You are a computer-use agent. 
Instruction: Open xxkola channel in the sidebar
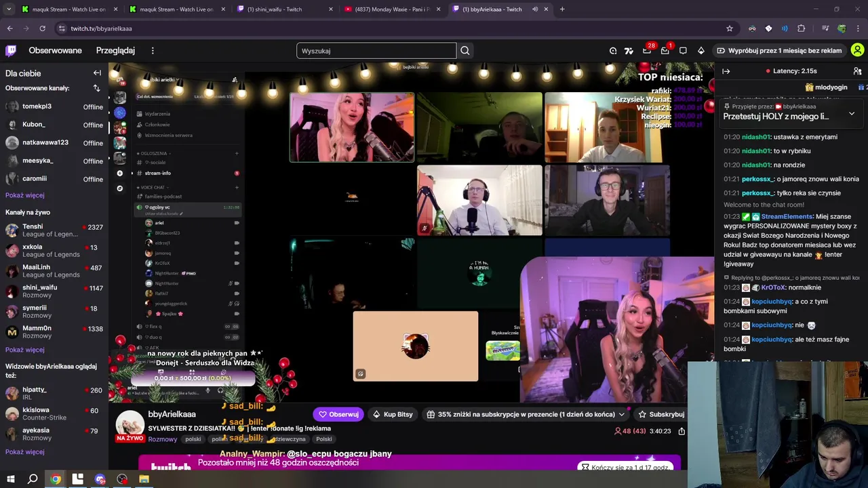tap(54, 251)
